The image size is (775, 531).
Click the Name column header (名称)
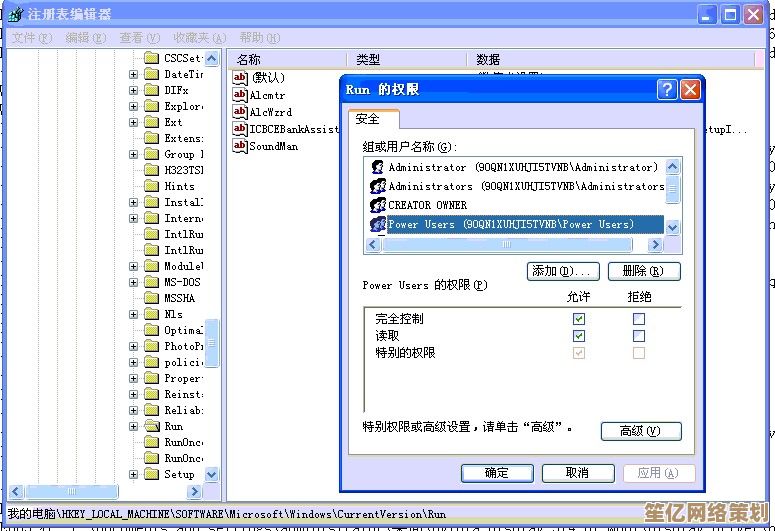[x=287, y=59]
